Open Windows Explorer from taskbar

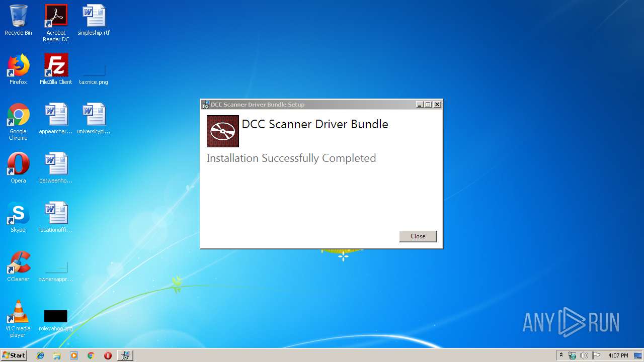57,355
